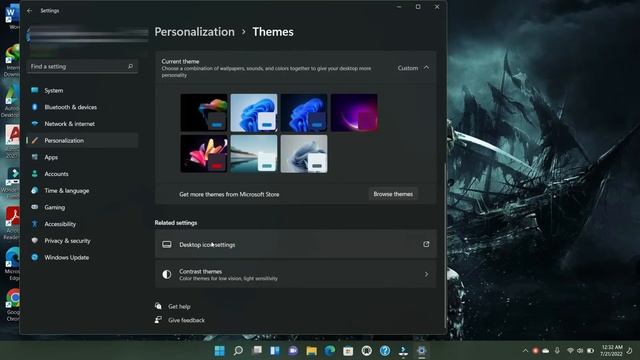Select the Adobe Acrobat Reader desktop icon

(x=11, y=224)
